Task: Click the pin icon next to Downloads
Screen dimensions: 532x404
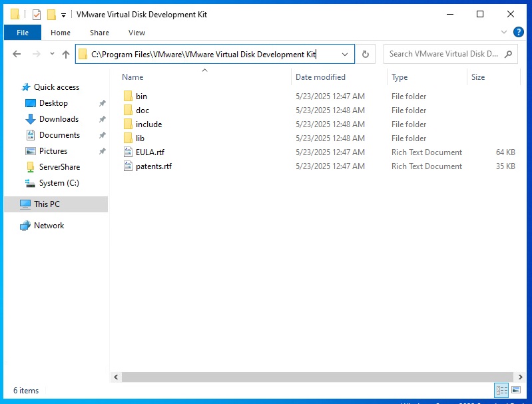Action: [x=102, y=119]
